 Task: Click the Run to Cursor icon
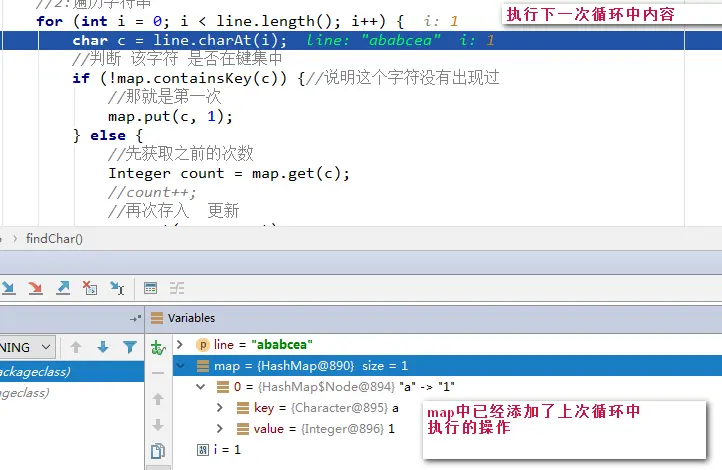tap(117, 289)
